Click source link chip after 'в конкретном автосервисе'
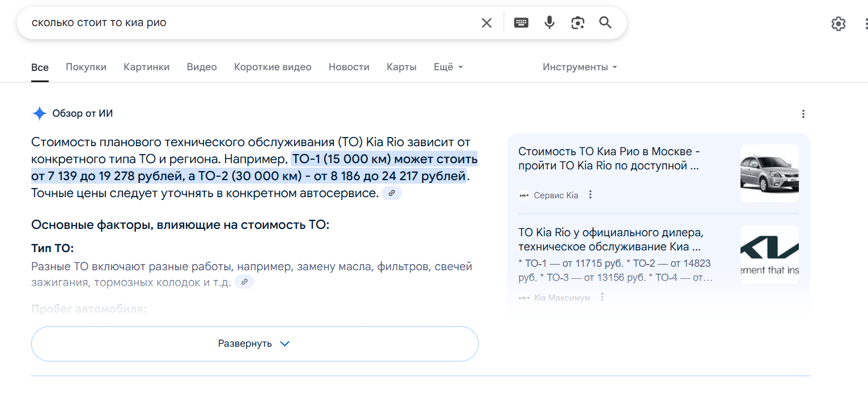This screenshot has width=868, height=396. pyautogui.click(x=392, y=193)
